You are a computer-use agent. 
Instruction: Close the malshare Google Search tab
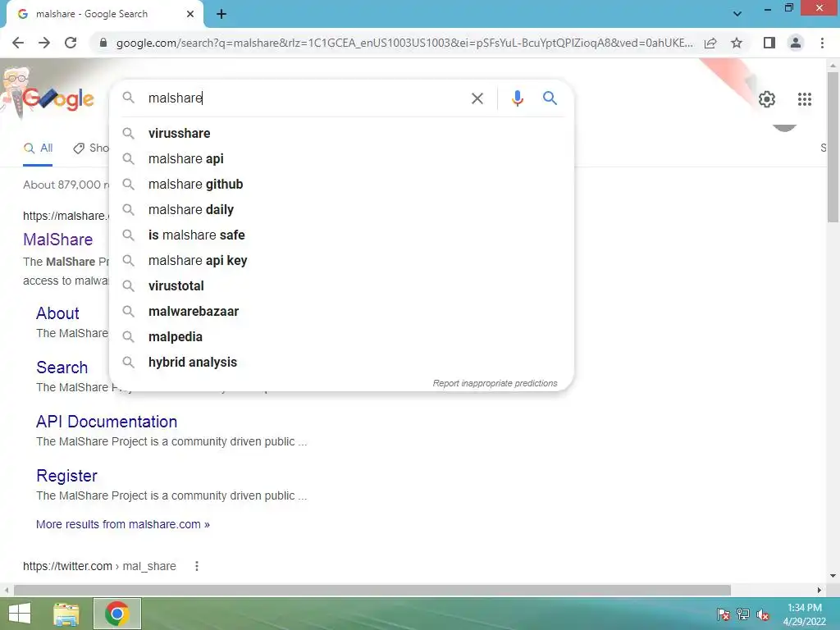190,14
